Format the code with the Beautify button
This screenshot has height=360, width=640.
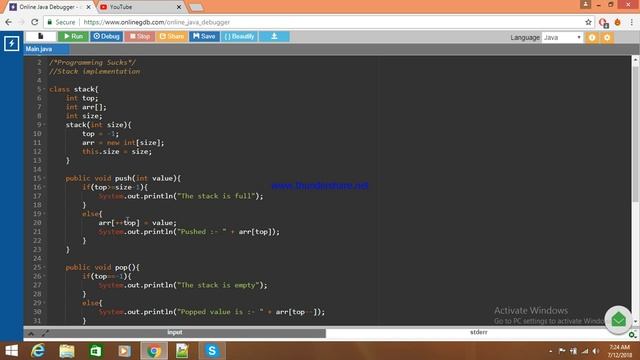pyautogui.click(x=240, y=36)
